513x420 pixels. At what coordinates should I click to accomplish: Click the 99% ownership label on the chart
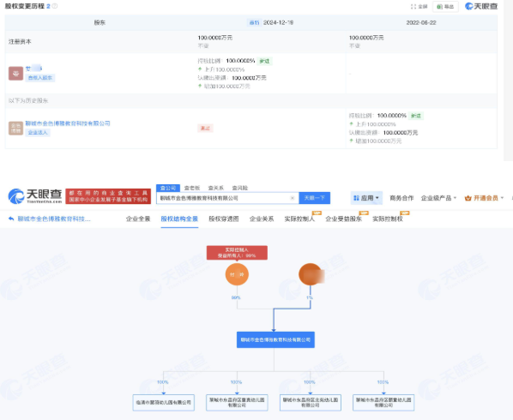(236, 297)
